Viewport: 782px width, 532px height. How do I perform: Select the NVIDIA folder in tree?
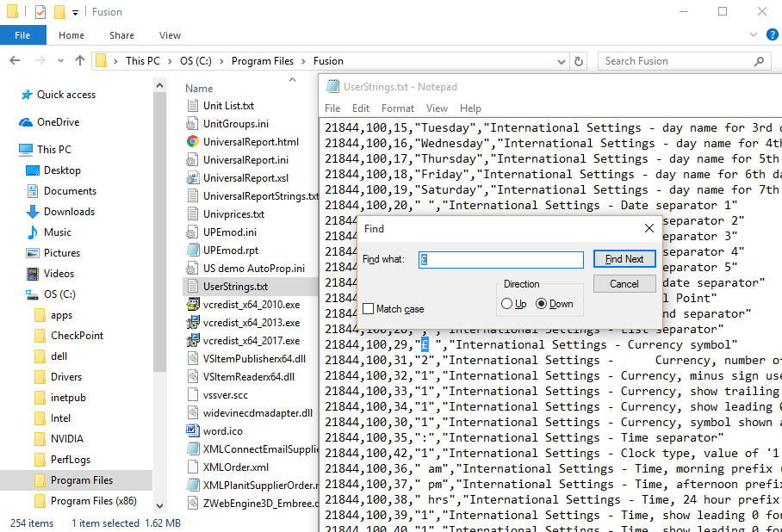pyautogui.click(x=67, y=439)
